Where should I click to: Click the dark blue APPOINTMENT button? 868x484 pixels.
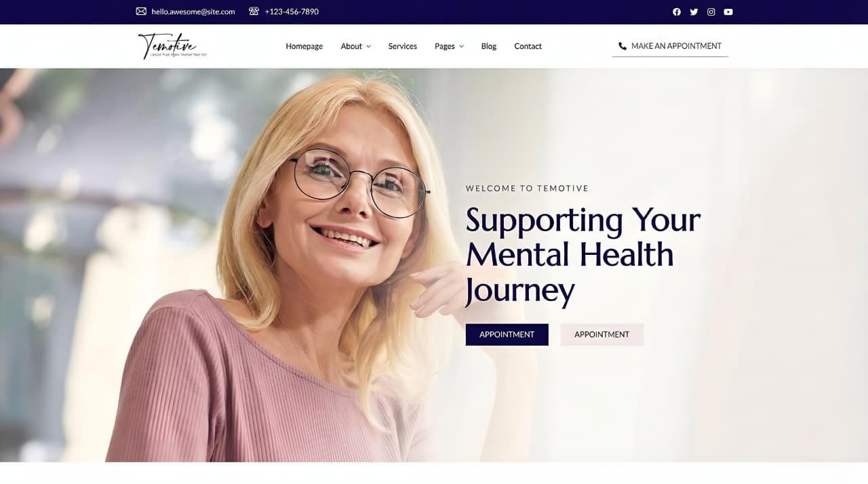507,334
